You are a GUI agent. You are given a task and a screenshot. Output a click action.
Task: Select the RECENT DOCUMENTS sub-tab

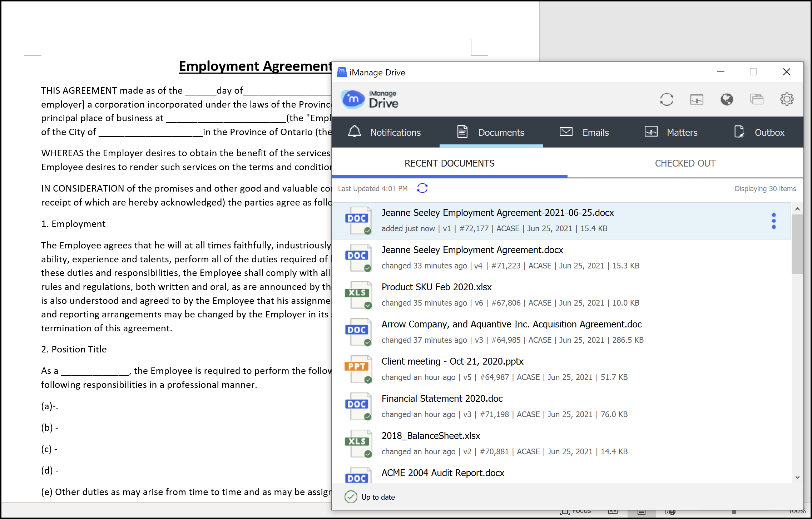coord(449,163)
